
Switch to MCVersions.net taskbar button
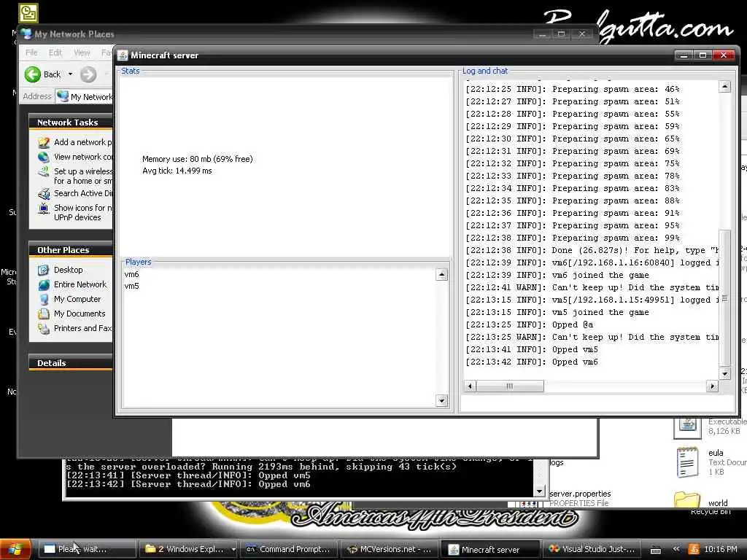(x=390, y=549)
